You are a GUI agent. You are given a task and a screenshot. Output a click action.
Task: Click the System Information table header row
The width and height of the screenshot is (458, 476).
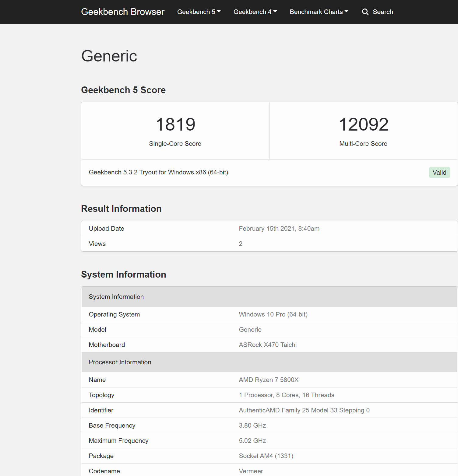[116, 297]
